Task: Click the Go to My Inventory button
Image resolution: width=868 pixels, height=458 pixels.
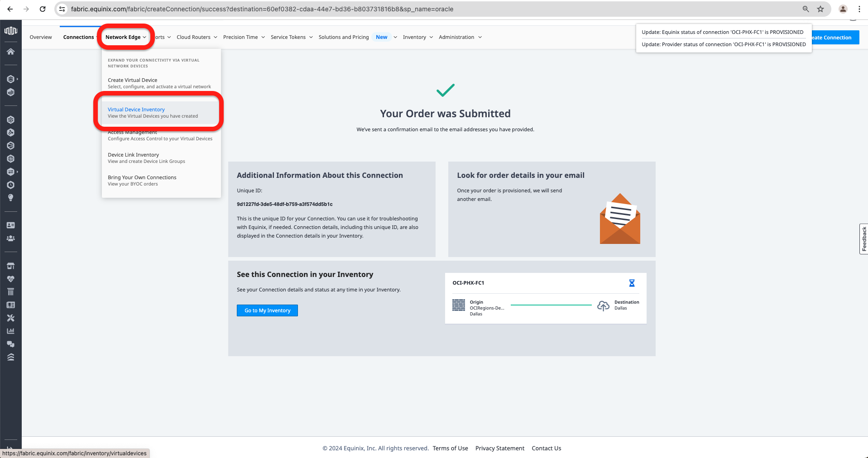Action: tap(267, 310)
